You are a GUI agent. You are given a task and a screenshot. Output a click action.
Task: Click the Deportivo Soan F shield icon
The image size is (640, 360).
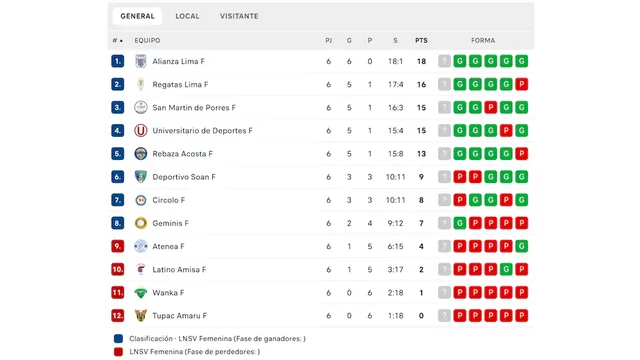tap(140, 177)
